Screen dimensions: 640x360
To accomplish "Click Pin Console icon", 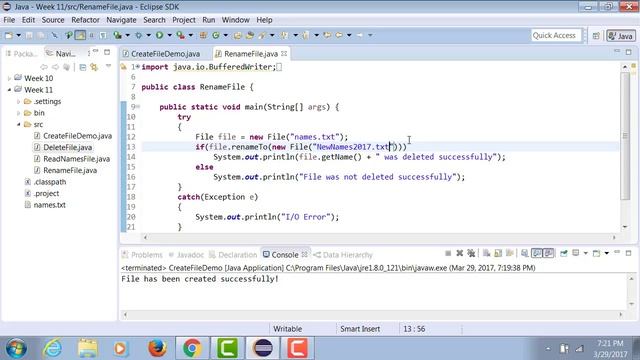I will point(564,253).
